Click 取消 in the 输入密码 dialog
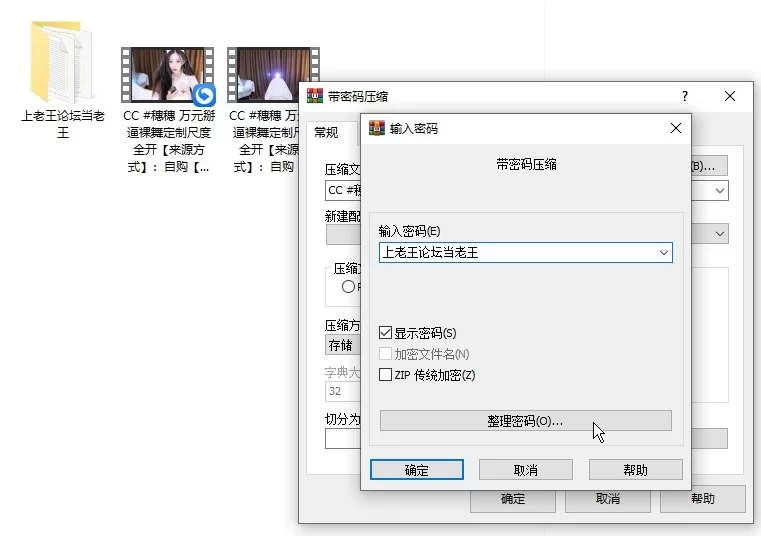761x536 pixels. 526,469
